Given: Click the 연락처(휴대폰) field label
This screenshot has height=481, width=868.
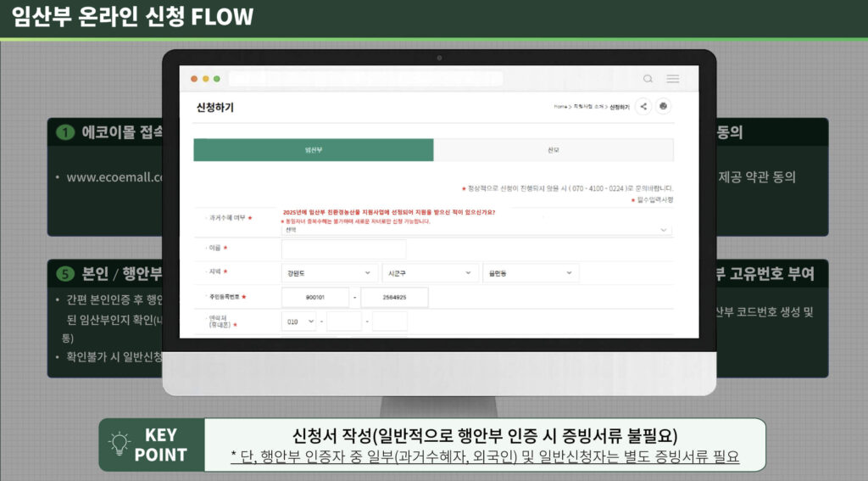Looking at the screenshot, I should point(222,322).
